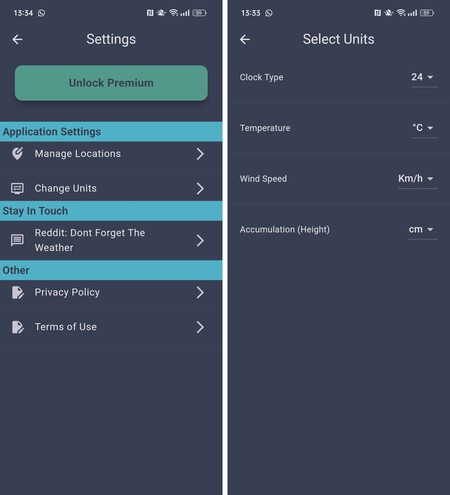Tap battery indicator in right status bar
Image resolution: width=450 pixels, height=495 pixels.
coord(427,13)
